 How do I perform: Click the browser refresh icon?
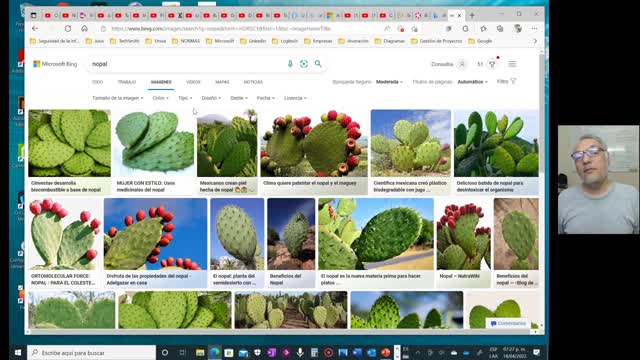(x=68, y=29)
